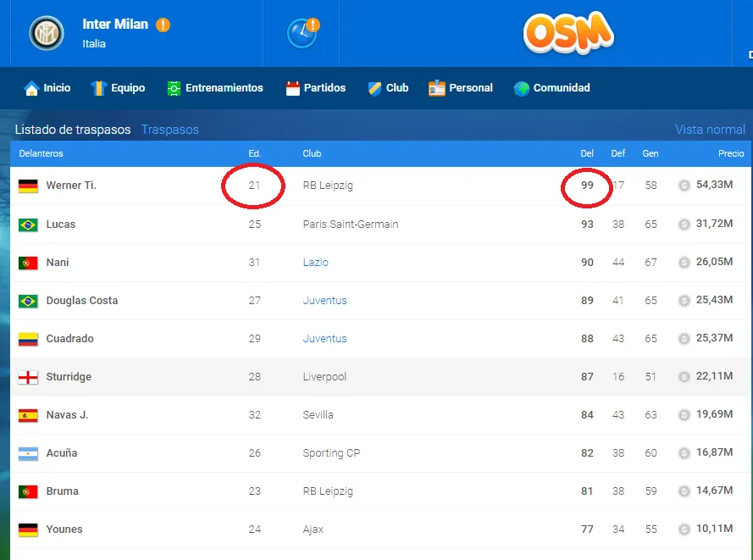Click Paris Saint-Germain club text

(x=351, y=225)
